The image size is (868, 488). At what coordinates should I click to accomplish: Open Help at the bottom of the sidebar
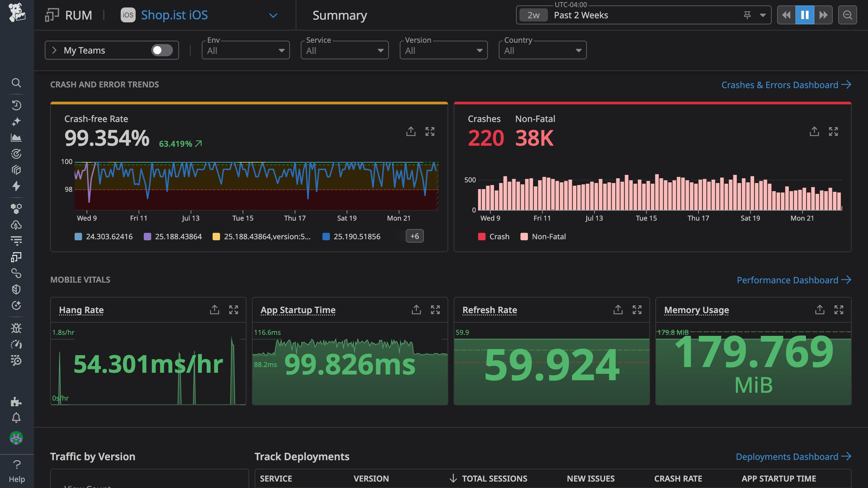point(16,471)
